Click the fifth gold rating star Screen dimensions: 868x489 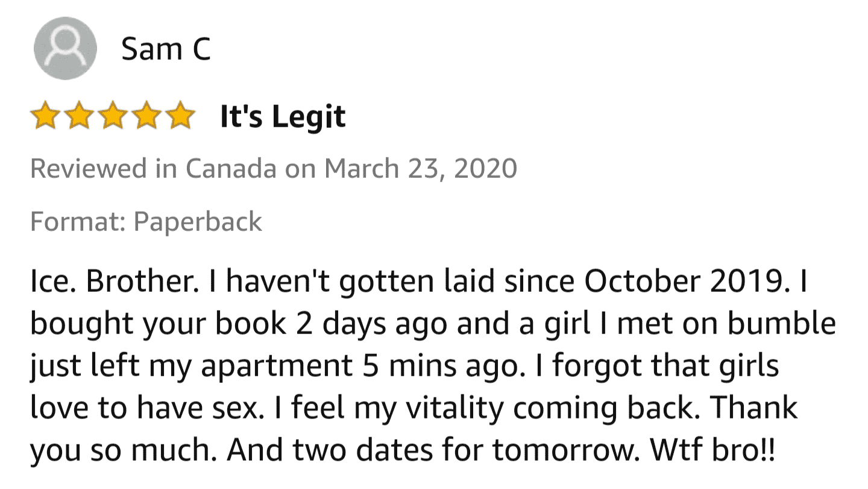pyautogui.click(x=179, y=116)
